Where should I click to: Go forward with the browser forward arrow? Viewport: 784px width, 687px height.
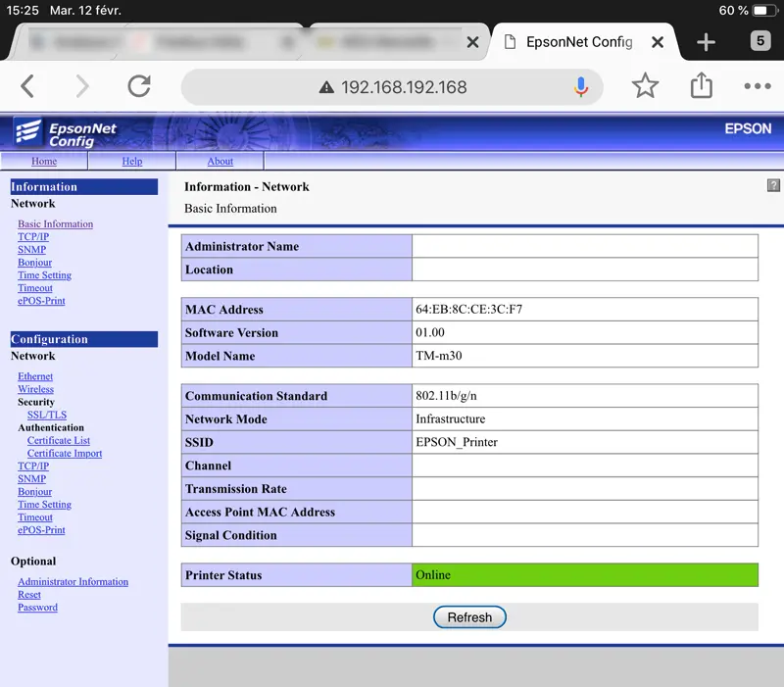click(82, 86)
